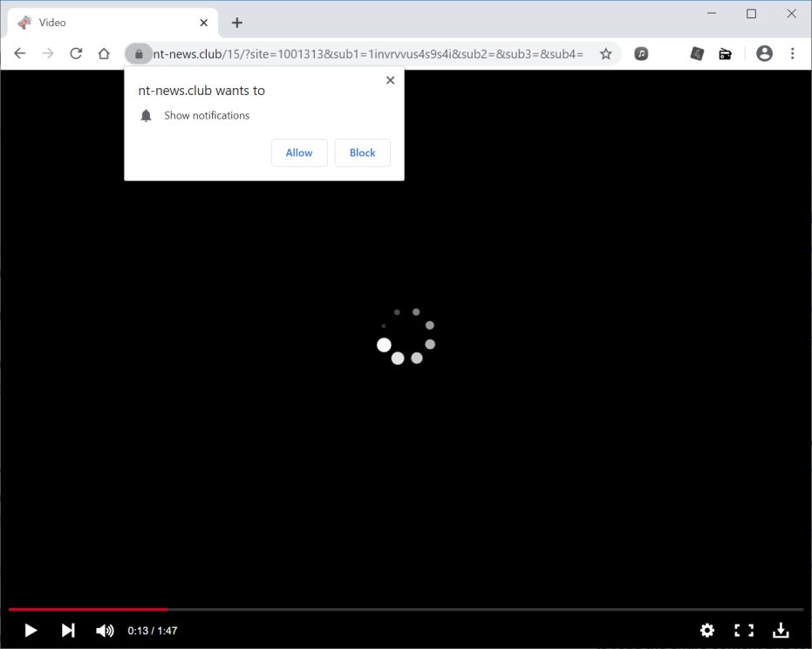This screenshot has height=649, width=812.
Task: Navigate back to the previous page
Action: pos(19,53)
